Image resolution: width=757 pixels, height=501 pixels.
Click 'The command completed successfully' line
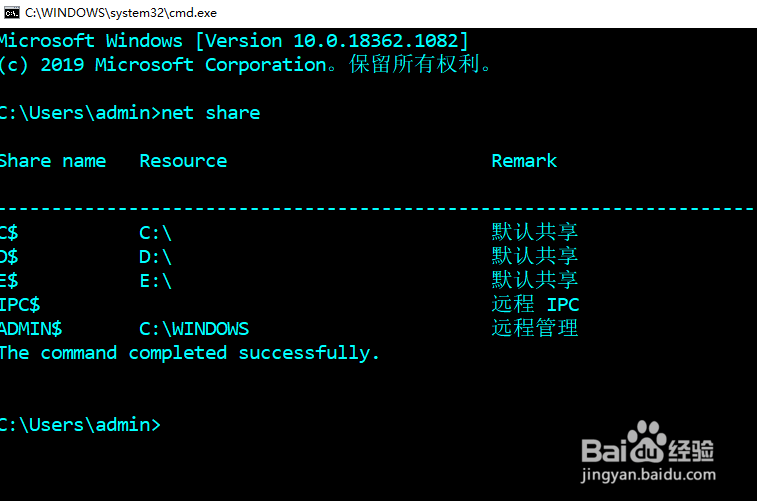point(189,353)
